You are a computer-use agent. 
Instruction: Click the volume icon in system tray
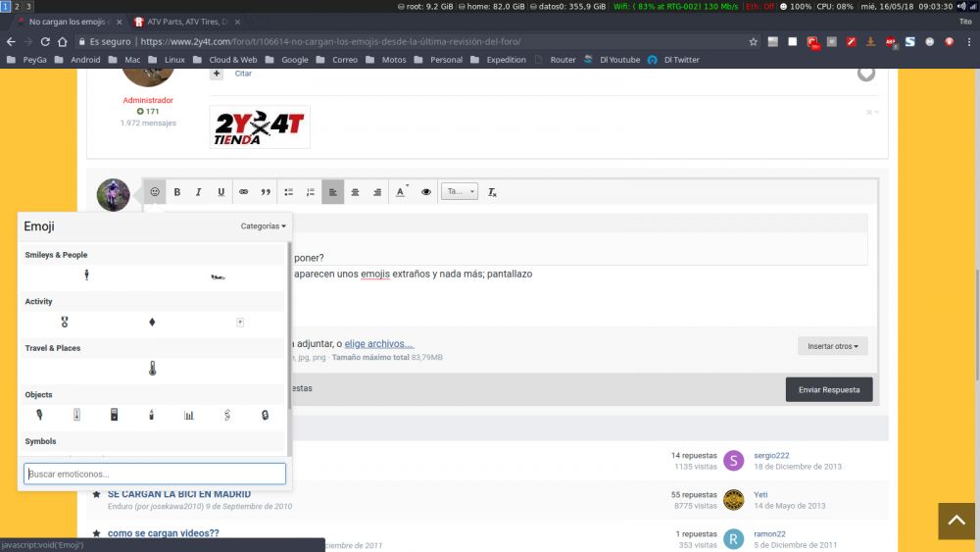tap(961, 6)
